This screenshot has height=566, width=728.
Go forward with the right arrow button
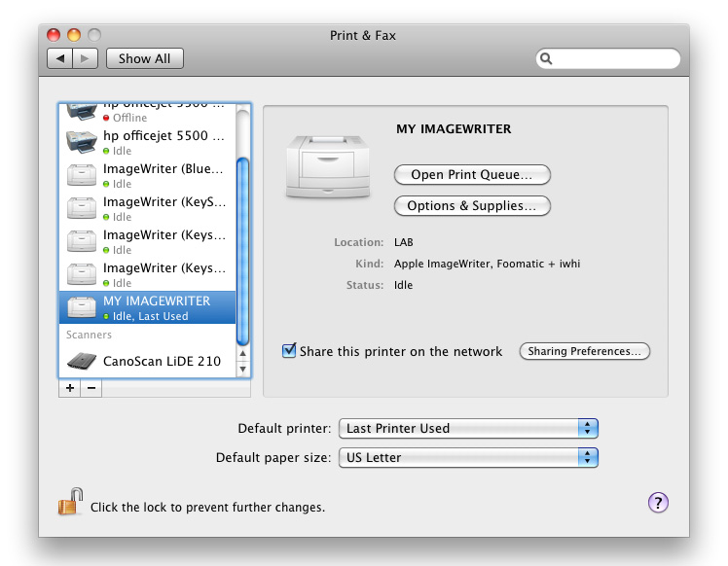coord(85,58)
